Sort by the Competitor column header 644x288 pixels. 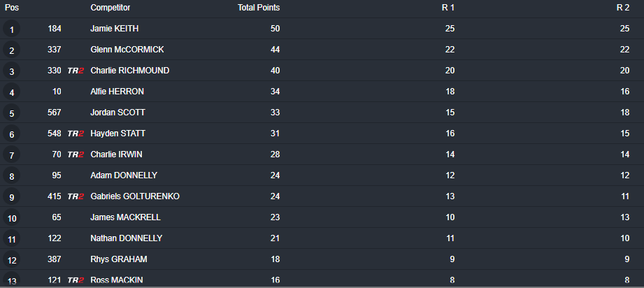tap(110, 8)
